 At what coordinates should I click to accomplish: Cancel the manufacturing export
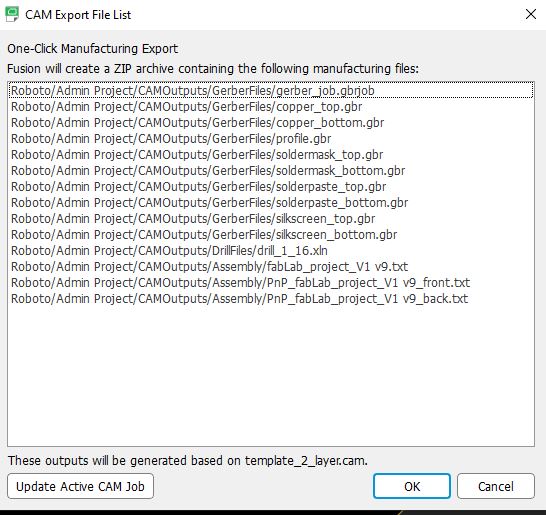pyautogui.click(x=496, y=486)
